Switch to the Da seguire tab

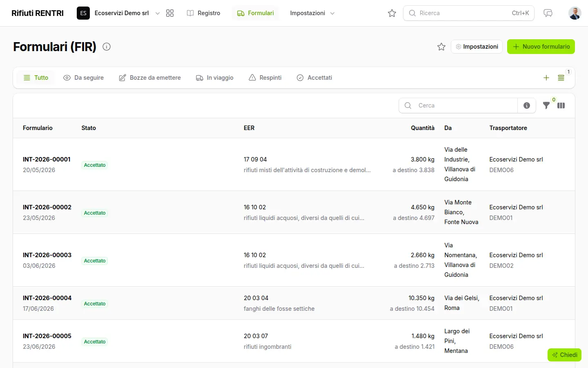84,78
